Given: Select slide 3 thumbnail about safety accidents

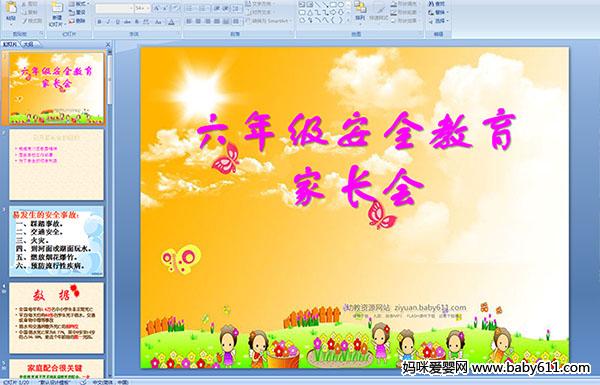Looking at the screenshot, I should pyautogui.click(x=56, y=241).
